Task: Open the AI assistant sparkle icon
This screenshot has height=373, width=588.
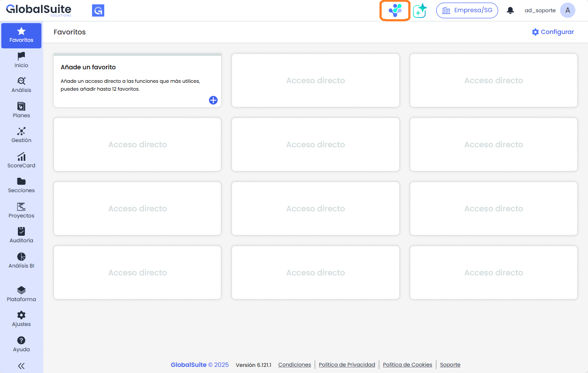Action: pyautogui.click(x=419, y=10)
